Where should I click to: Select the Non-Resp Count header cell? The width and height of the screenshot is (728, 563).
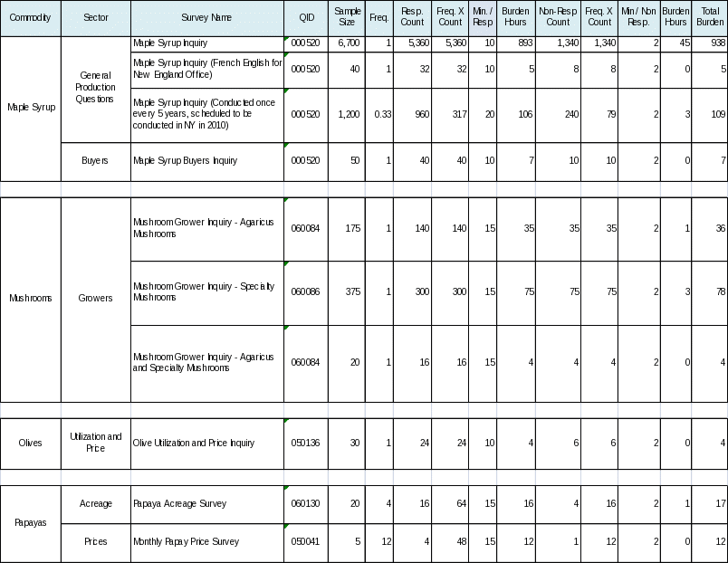pos(558,18)
